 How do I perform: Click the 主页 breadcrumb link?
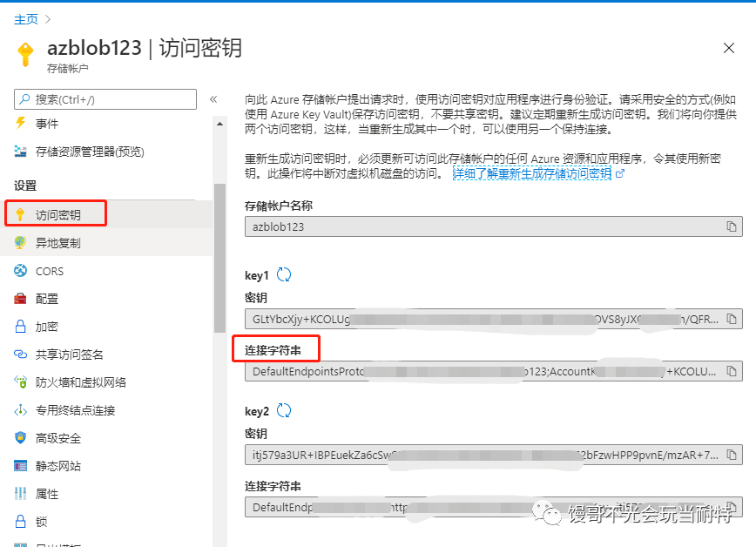click(x=26, y=19)
